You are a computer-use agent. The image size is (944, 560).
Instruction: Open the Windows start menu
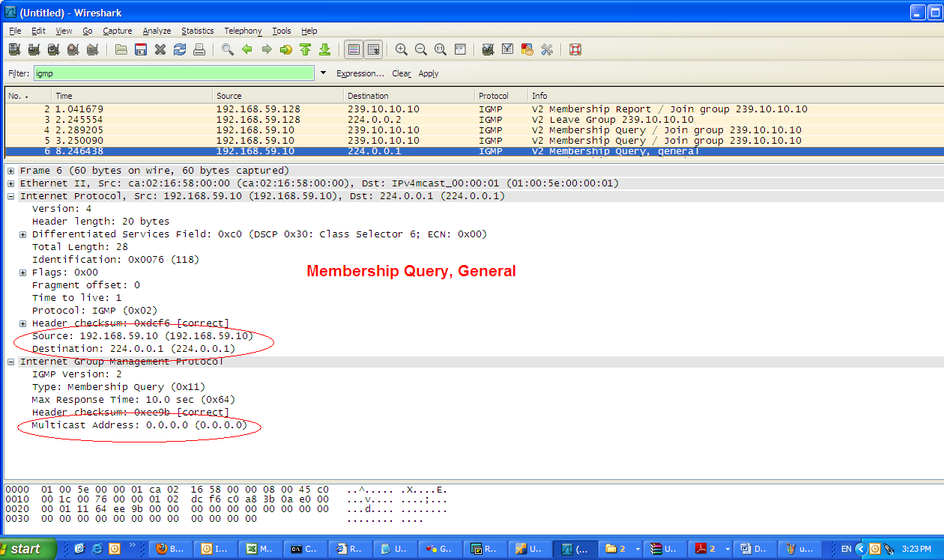click(28, 549)
